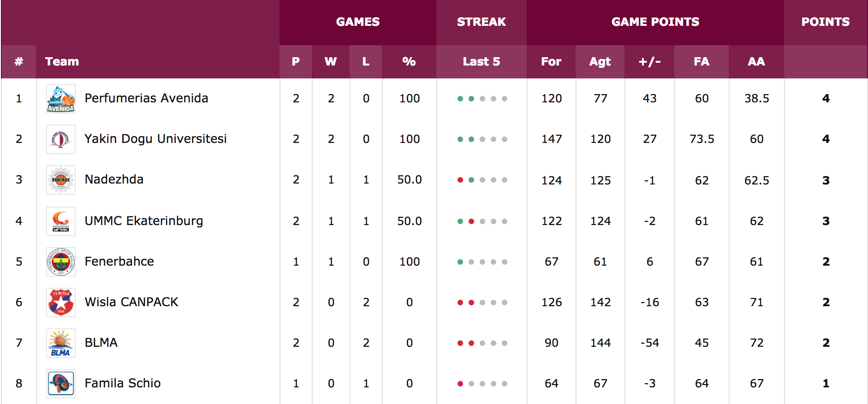Click the Yakin Dogu Universitesi logo

[61, 139]
